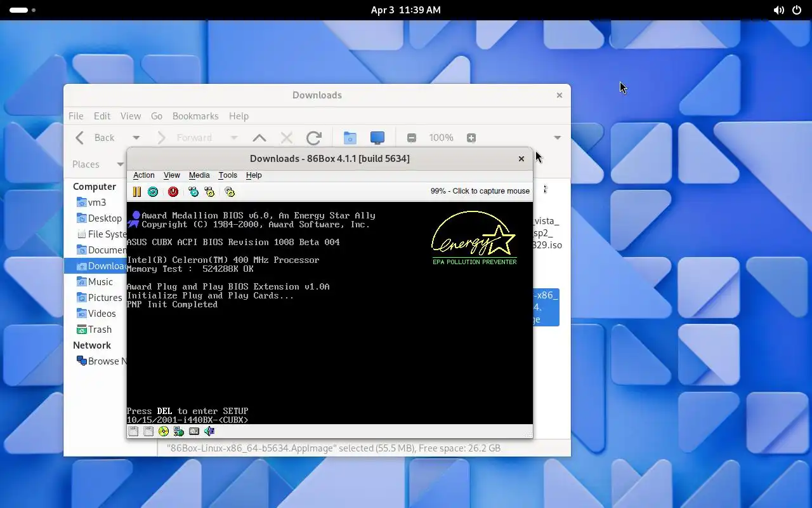Viewport: 812px width, 508px height.
Task: Click the second floppy drive status icon
Action: [x=148, y=431]
